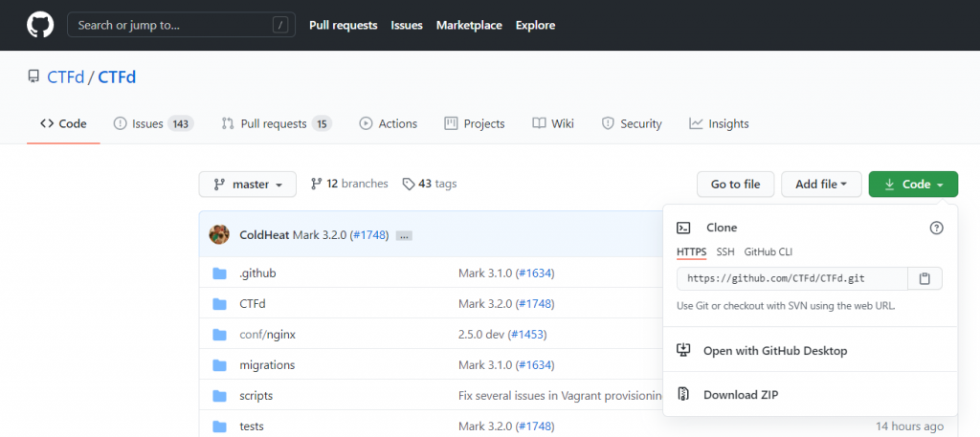Select the GitHub CLI clone option
The height and width of the screenshot is (437, 980).
tap(768, 251)
